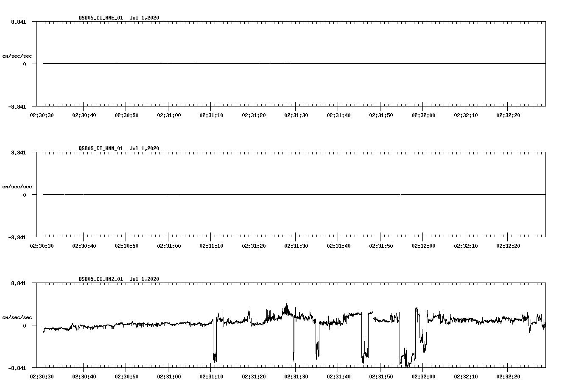Click the cm/sec/sec unit label on HNE plot
Image resolution: width=576 pixels, height=392 pixels.
click(x=17, y=56)
